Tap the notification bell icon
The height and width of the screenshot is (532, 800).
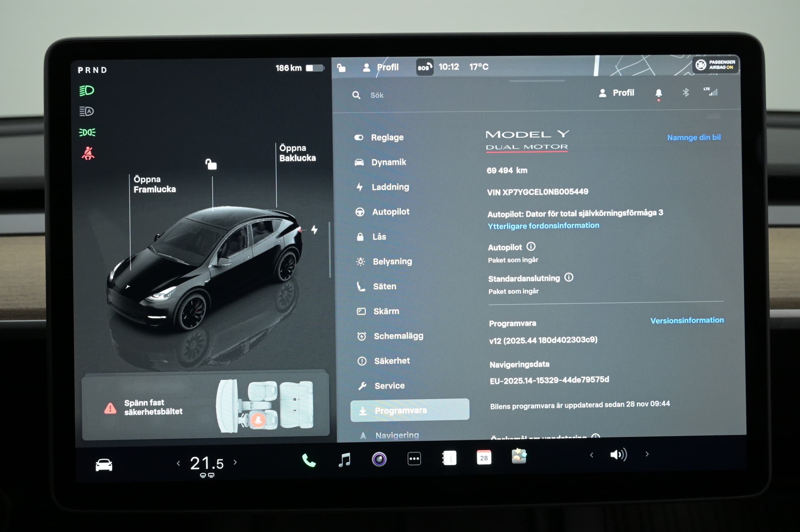pos(659,93)
